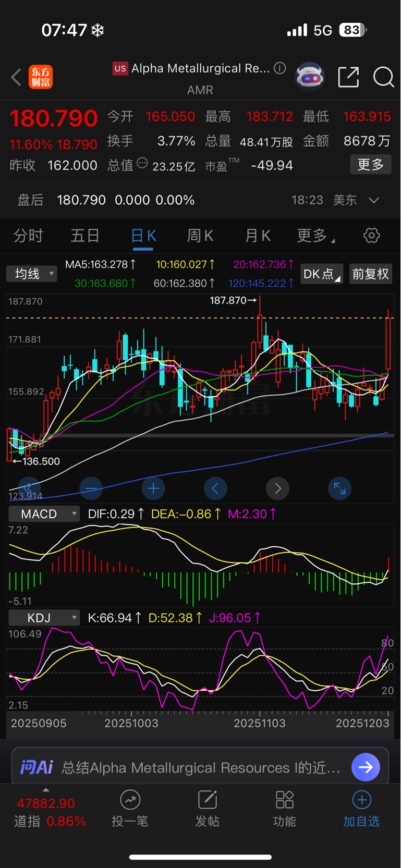Add the stock to watchlist (加自选)
This screenshot has height=868, width=401.
361,808
